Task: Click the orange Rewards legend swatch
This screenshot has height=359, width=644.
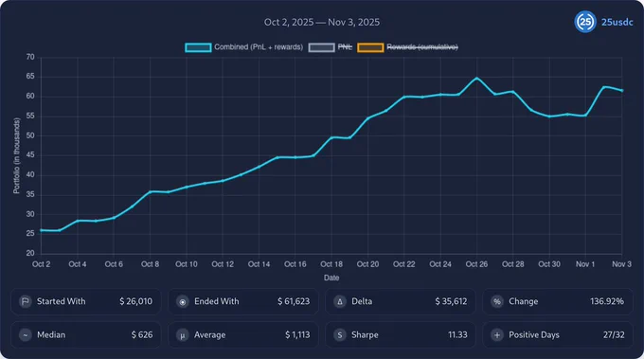Action: coord(370,47)
